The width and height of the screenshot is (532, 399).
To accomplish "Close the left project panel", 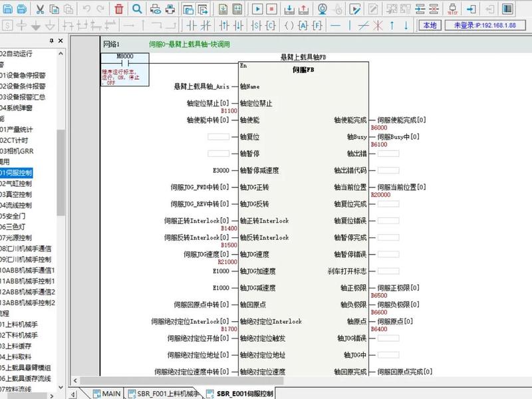I will [x=61, y=41].
